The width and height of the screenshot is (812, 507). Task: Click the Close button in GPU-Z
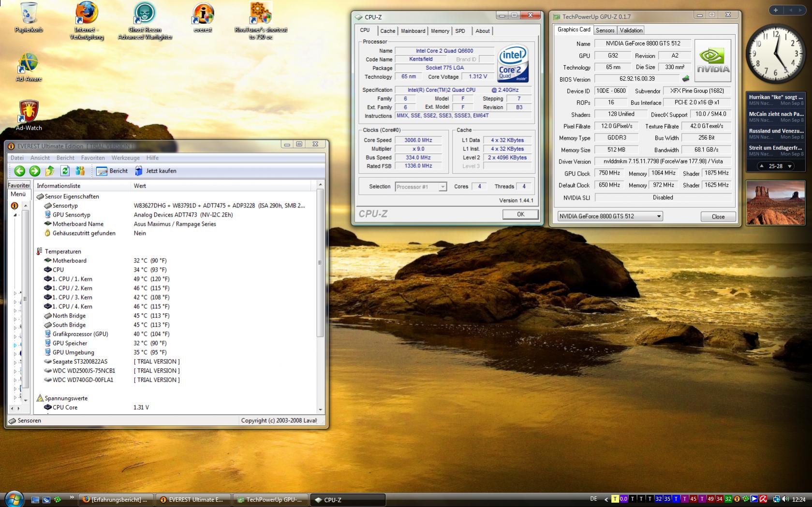(718, 217)
